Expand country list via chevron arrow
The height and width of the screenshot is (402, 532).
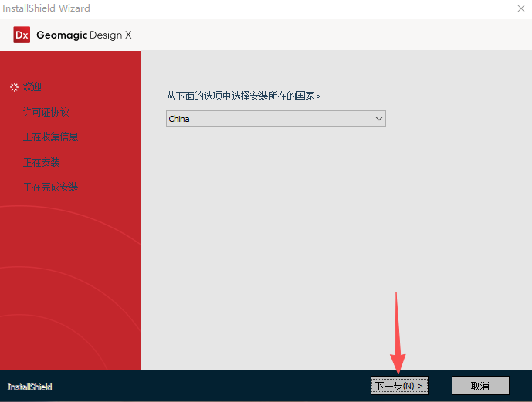coord(378,119)
